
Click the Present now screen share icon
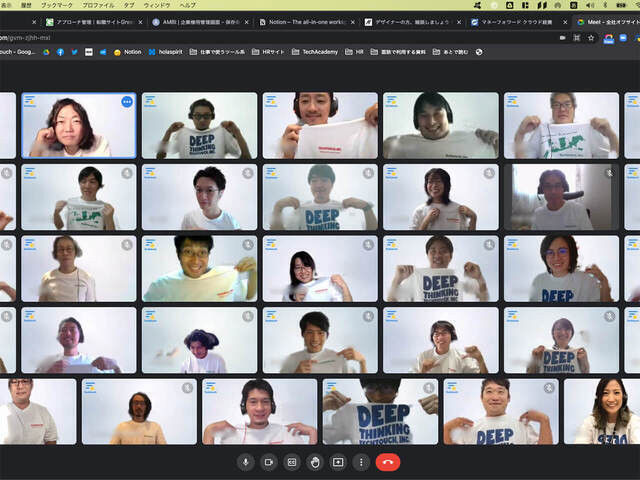pyautogui.click(x=338, y=462)
